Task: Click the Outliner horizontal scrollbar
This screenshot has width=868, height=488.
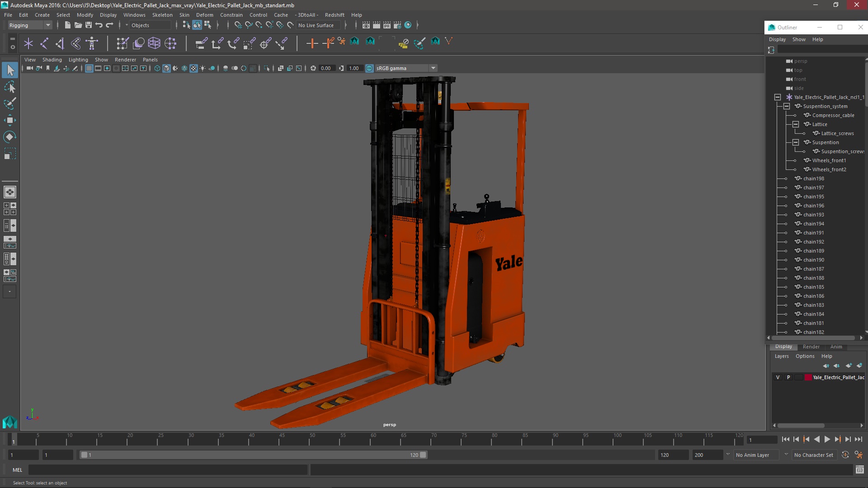Action: click(814, 338)
